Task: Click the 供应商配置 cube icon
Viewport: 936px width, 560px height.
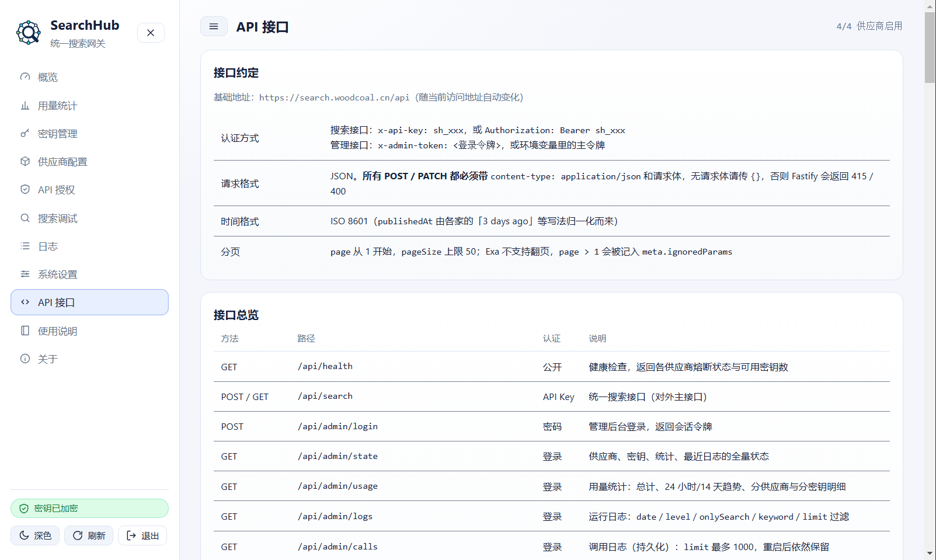Action: click(25, 162)
